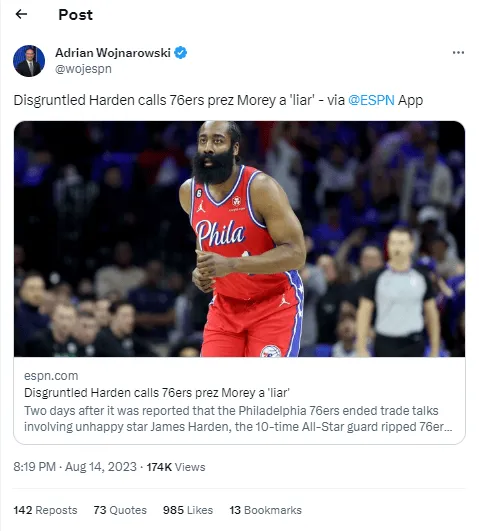Open the @wojespn handle
The width and height of the screenshot is (479, 531).
tap(83, 69)
